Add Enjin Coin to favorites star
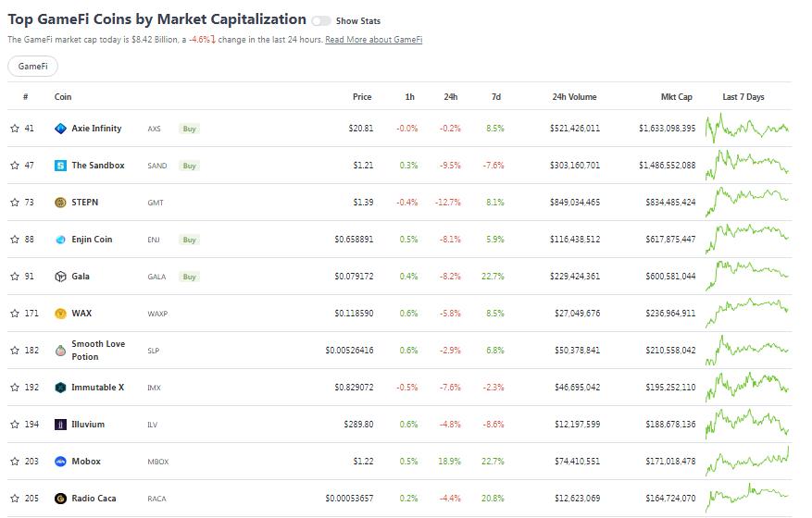 pos(15,240)
